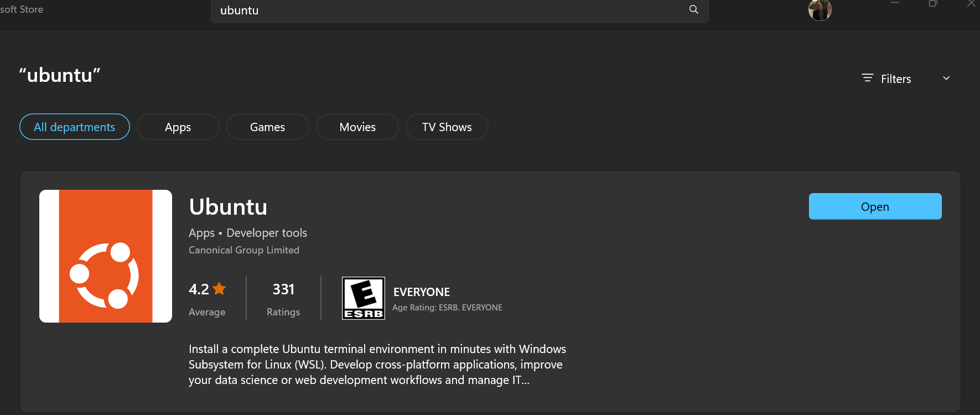Minimize the Microsoft Store window
980x415 pixels.
pos(895,3)
